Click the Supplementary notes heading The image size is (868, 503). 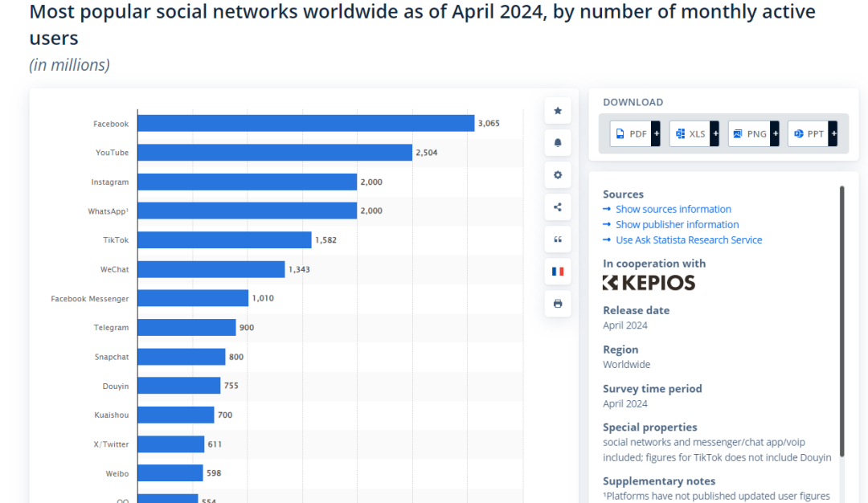(x=659, y=481)
